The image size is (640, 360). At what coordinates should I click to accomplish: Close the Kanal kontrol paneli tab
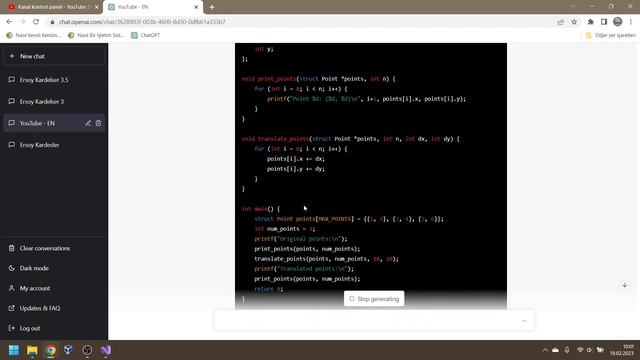click(x=96, y=7)
